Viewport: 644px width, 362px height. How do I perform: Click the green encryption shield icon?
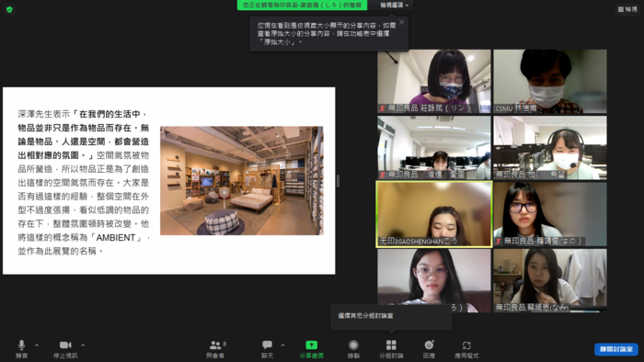[x=9, y=9]
